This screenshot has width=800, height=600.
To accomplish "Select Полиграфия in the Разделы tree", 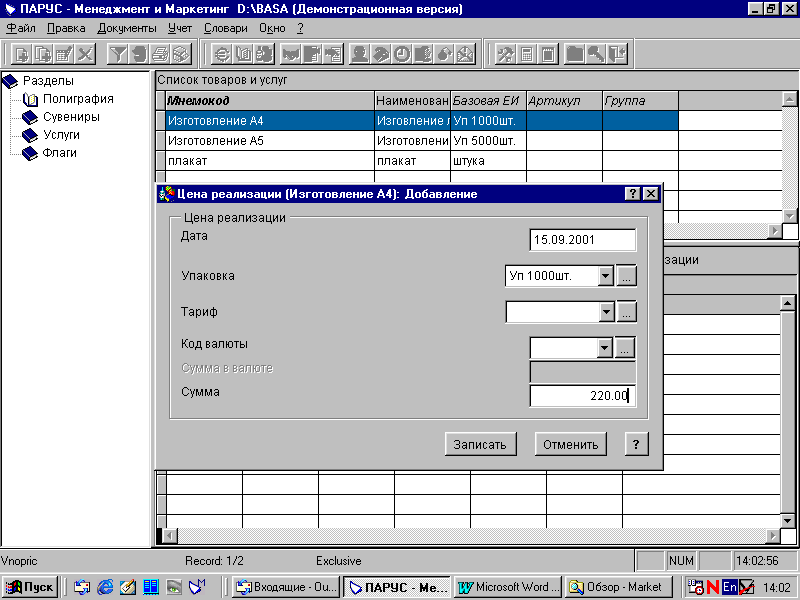I will point(78,99).
